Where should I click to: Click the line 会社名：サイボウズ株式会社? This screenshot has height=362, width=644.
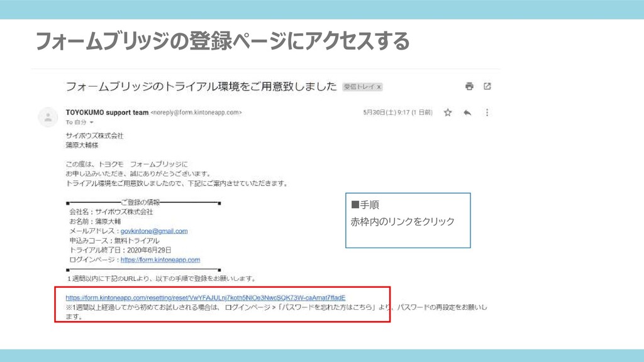click(x=111, y=212)
